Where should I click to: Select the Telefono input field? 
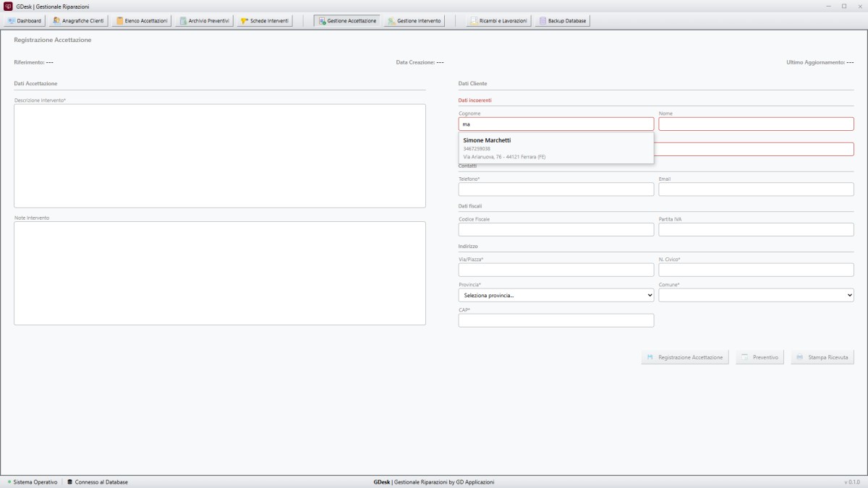point(556,189)
